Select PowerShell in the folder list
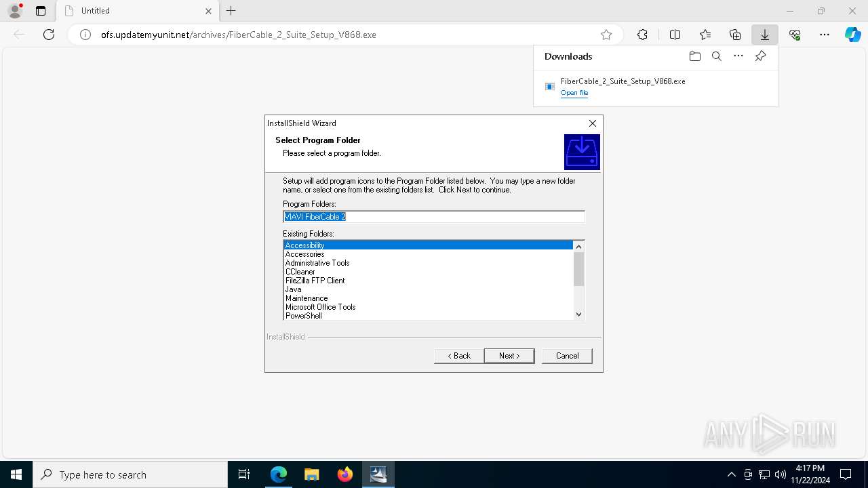 coord(428,316)
